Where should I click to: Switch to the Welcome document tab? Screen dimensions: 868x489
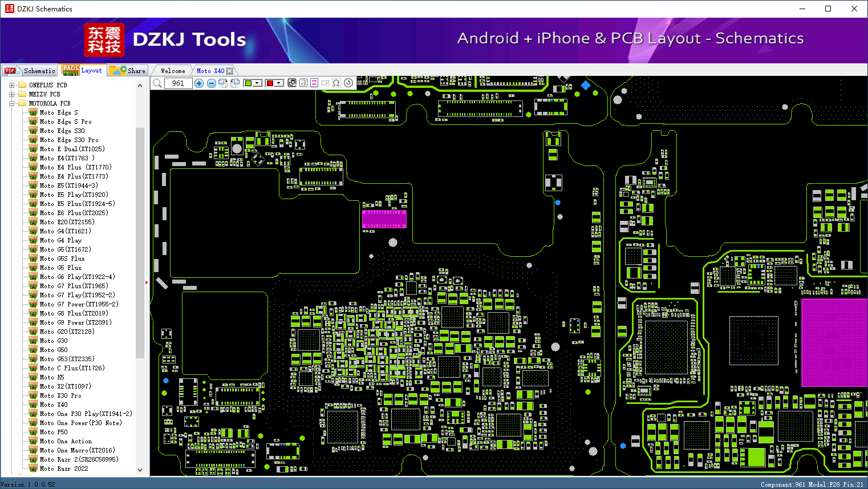[x=173, y=71]
